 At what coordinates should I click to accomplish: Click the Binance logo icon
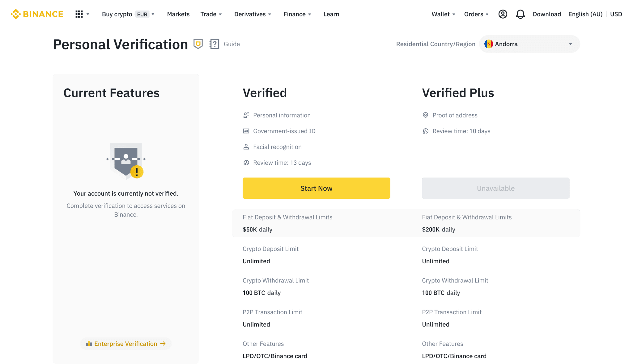[15, 14]
